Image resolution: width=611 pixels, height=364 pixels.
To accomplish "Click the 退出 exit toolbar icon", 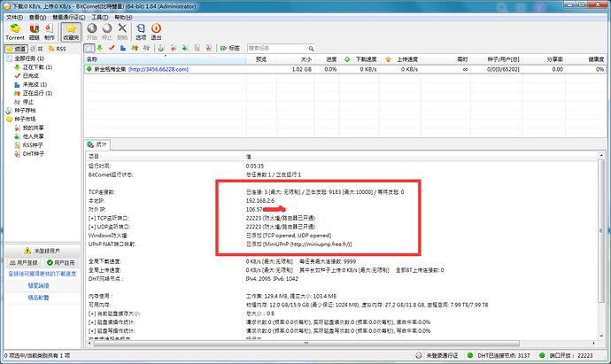I will 157,32.
